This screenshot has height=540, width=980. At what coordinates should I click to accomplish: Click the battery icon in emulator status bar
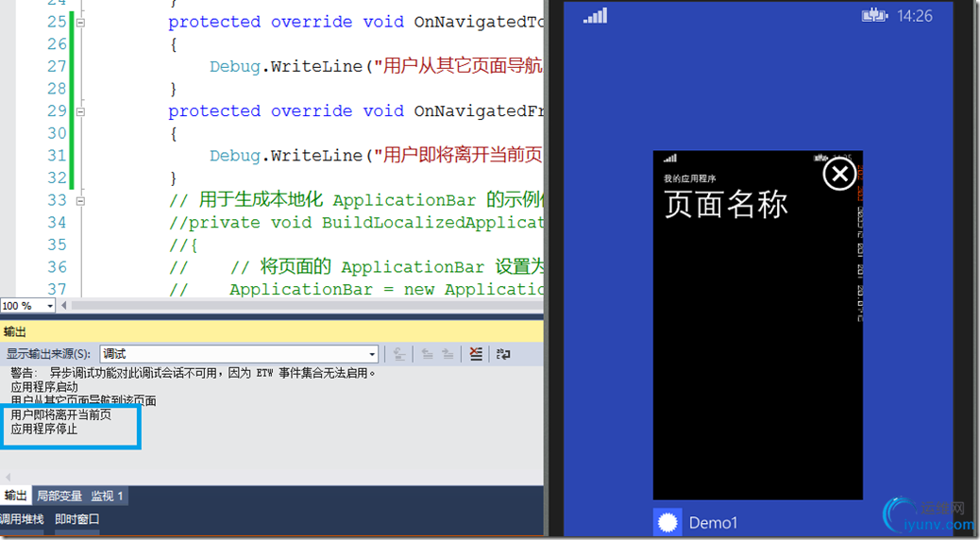pyautogui.click(x=874, y=16)
